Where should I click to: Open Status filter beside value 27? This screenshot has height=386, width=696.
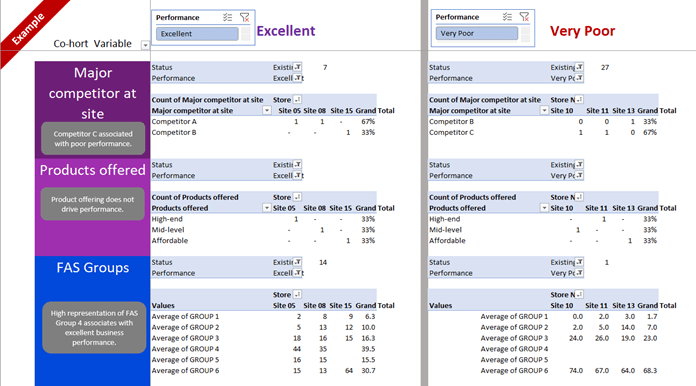[x=579, y=67]
